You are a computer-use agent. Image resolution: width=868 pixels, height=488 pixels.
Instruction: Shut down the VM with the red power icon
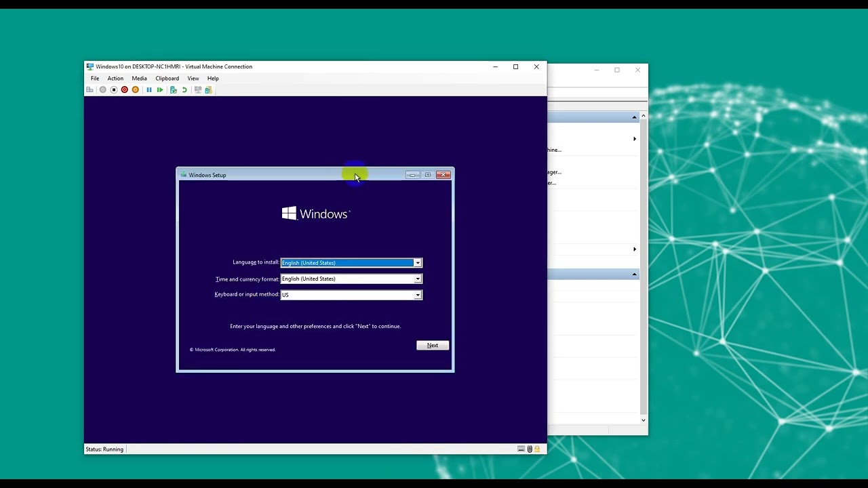(x=125, y=89)
